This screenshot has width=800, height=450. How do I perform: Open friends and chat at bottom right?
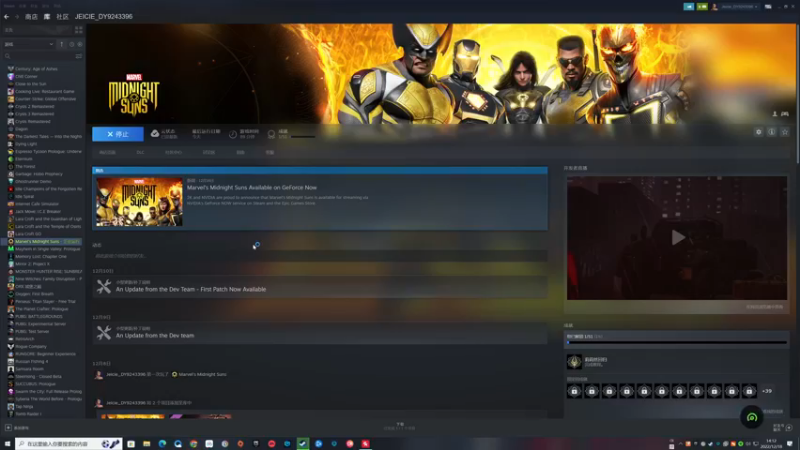(783, 428)
